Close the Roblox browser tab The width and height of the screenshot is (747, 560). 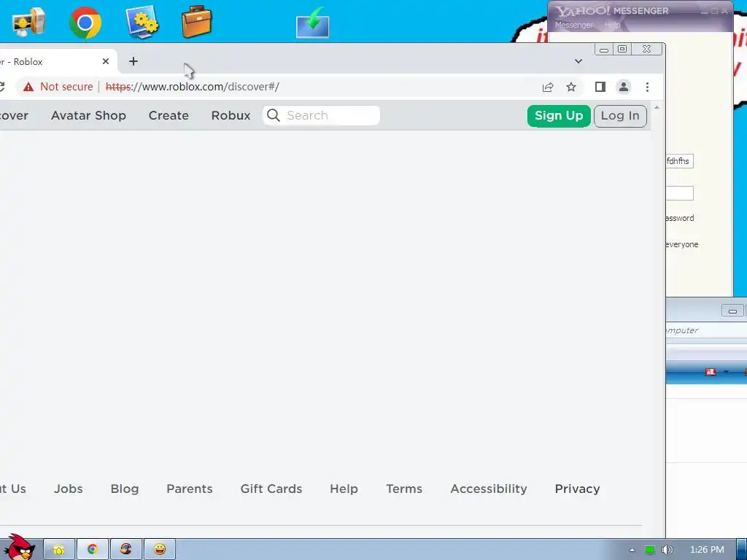point(106,61)
